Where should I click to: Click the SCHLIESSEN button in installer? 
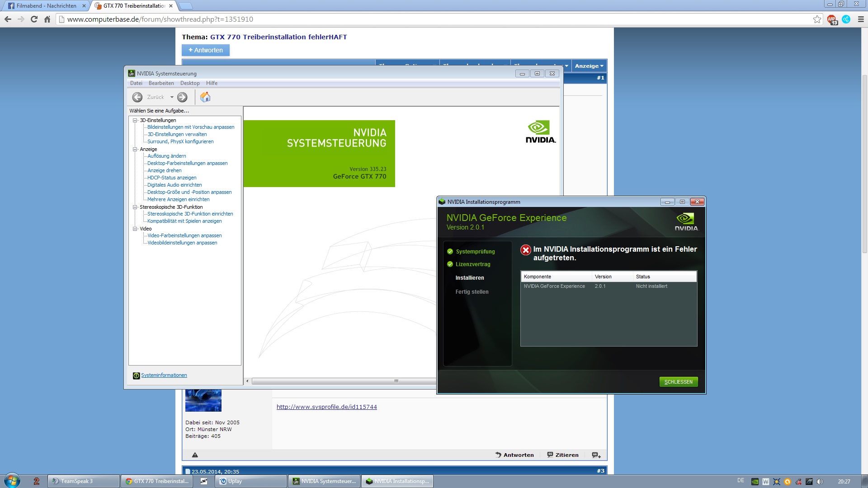[678, 382]
